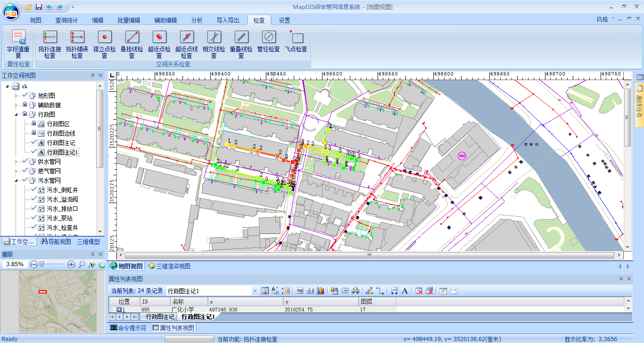The height and width of the screenshot is (343, 644).
Task: Open the 飞点检查 tool
Action: pyautogui.click(x=296, y=41)
